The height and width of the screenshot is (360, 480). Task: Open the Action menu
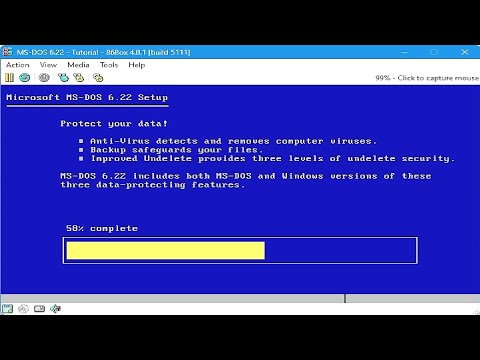18,65
